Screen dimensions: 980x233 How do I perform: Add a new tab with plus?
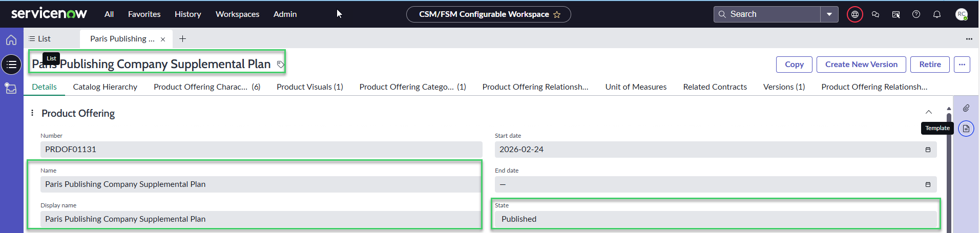point(182,39)
